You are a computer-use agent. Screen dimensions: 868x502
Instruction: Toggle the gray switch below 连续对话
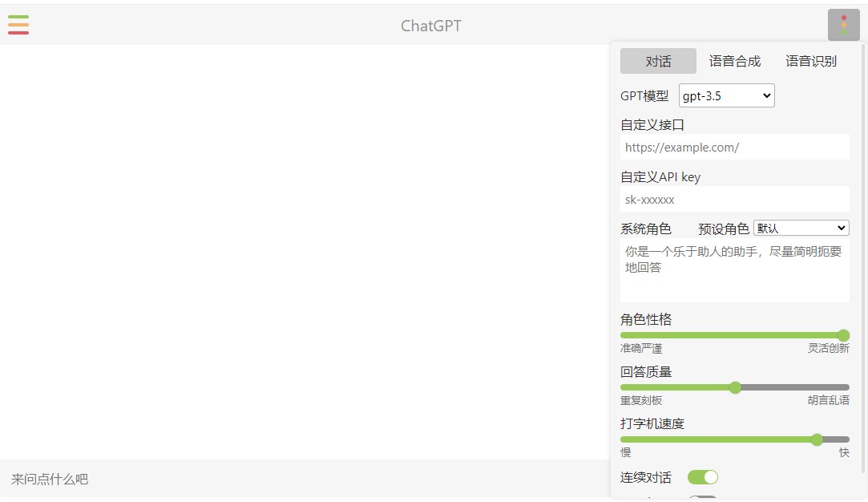tap(703, 499)
